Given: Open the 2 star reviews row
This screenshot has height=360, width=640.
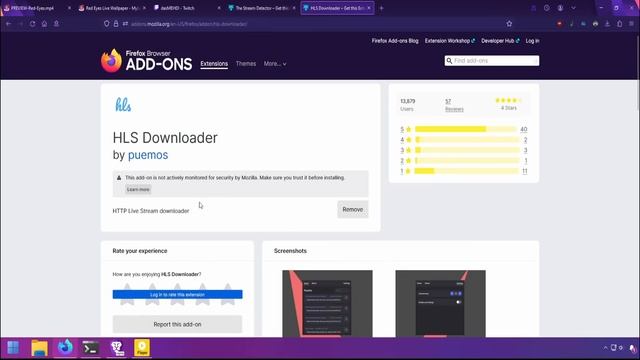Looking at the screenshot, I should pyautogui.click(x=464, y=161).
